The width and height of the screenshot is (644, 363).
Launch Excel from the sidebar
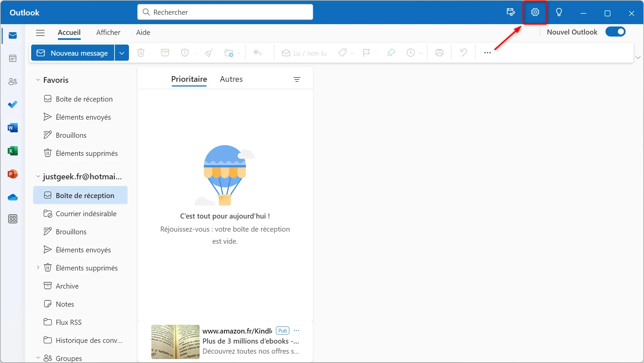13,151
